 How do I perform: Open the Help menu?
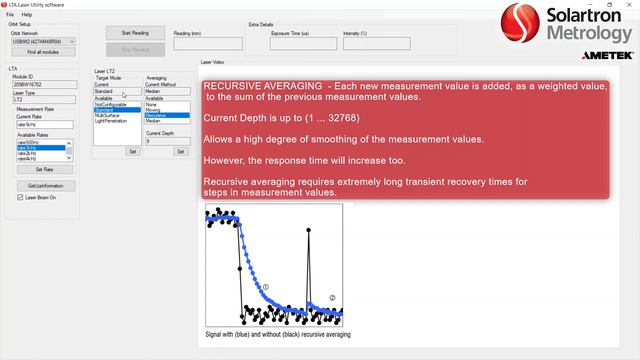pyautogui.click(x=27, y=15)
